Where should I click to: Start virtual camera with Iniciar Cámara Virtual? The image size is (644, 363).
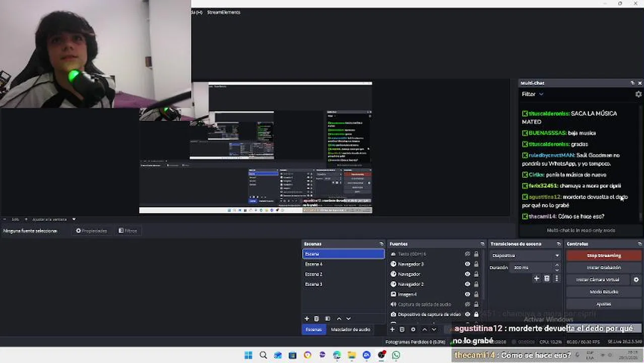click(x=598, y=280)
